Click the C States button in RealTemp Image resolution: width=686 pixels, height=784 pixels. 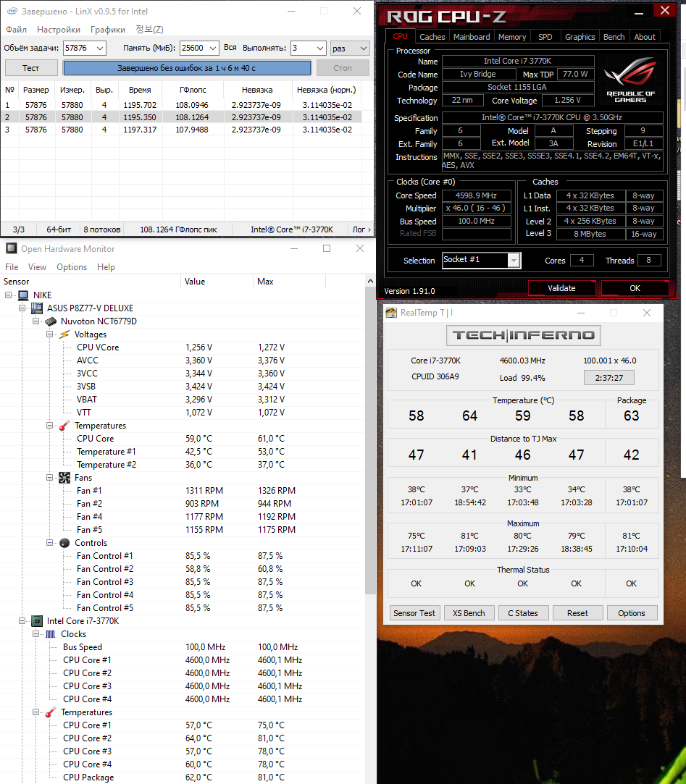point(523,613)
